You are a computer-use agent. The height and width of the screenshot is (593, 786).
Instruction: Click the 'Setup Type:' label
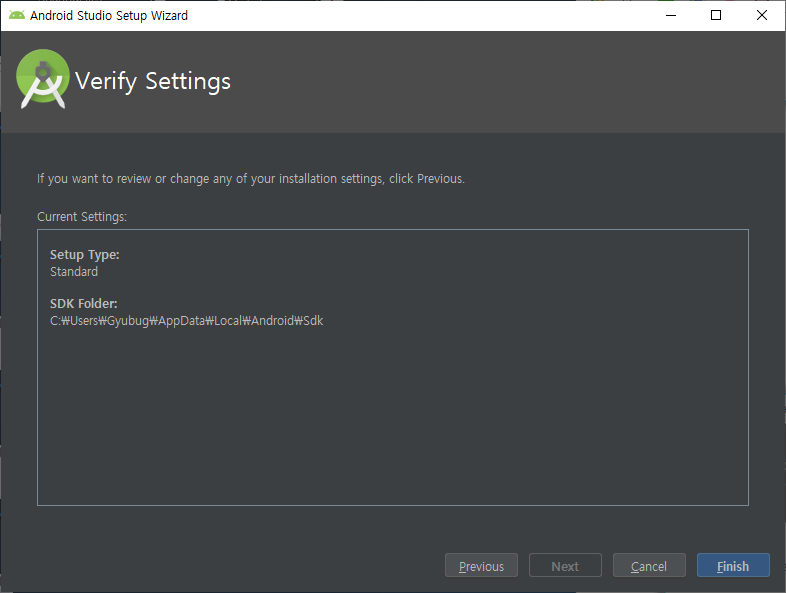pos(85,255)
